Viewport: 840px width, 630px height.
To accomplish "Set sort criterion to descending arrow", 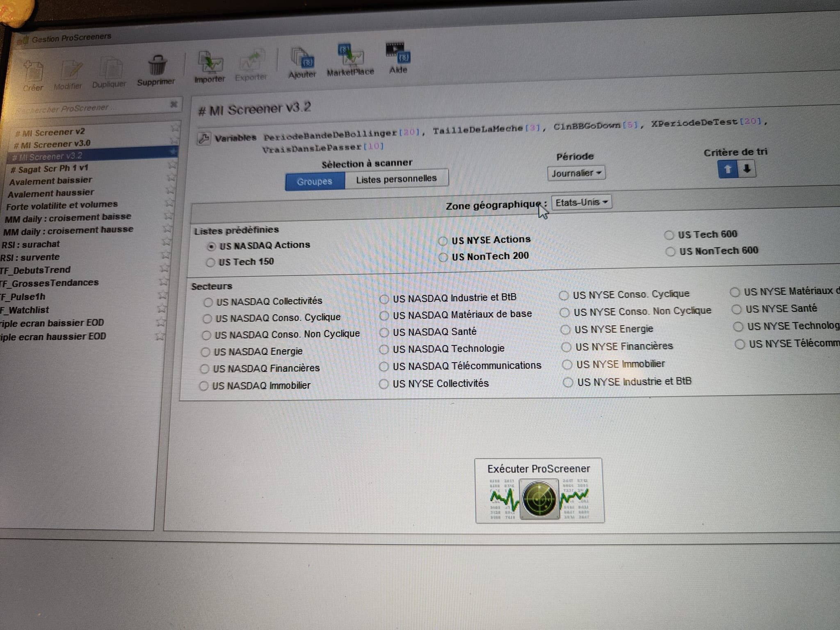I will point(747,169).
